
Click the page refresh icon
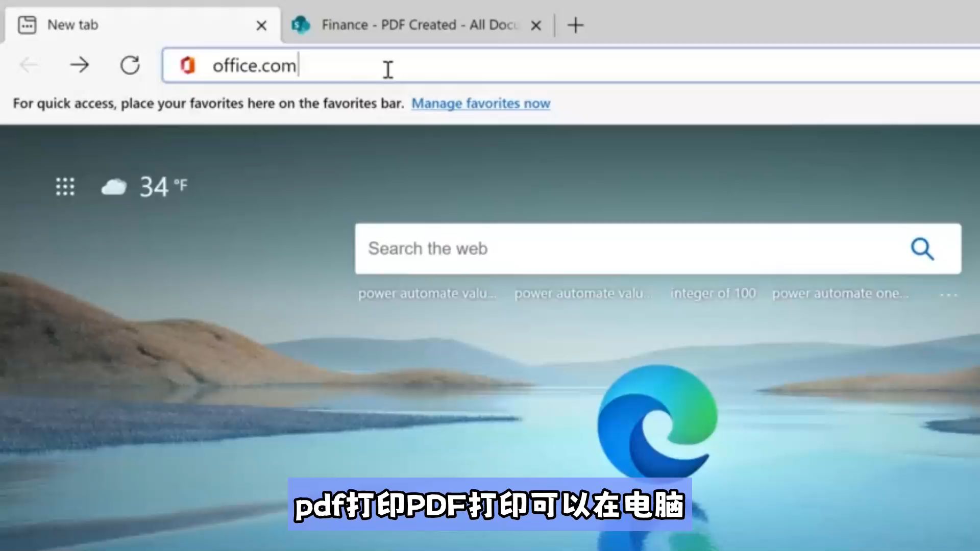tap(130, 65)
